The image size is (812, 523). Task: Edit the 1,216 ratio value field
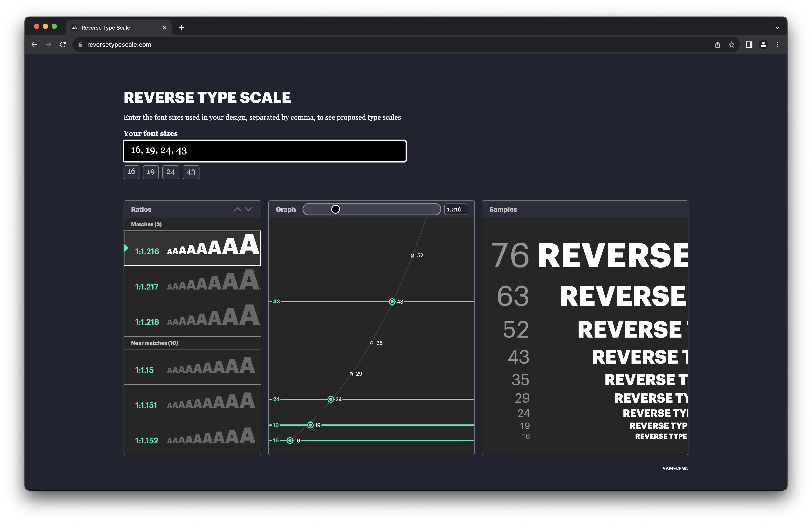455,209
